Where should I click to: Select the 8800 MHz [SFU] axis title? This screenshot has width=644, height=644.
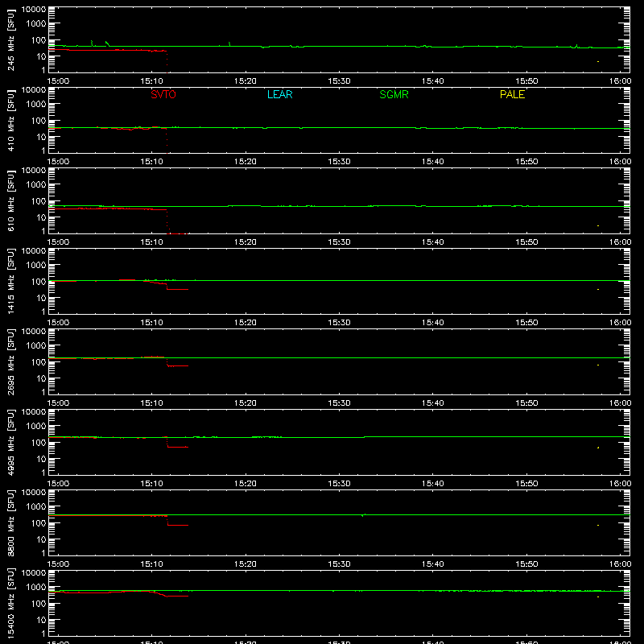tap(11, 522)
